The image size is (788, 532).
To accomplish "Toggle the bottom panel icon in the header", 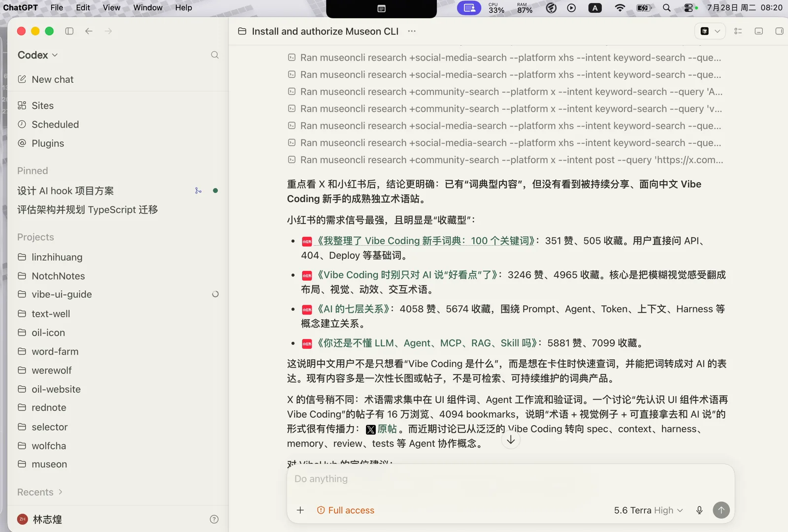I will pyautogui.click(x=759, y=31).
